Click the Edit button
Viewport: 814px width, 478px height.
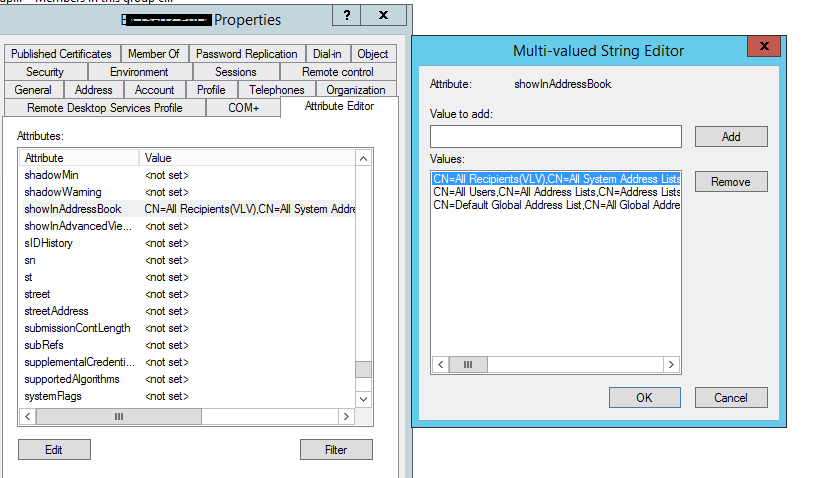tap(54, 449)
